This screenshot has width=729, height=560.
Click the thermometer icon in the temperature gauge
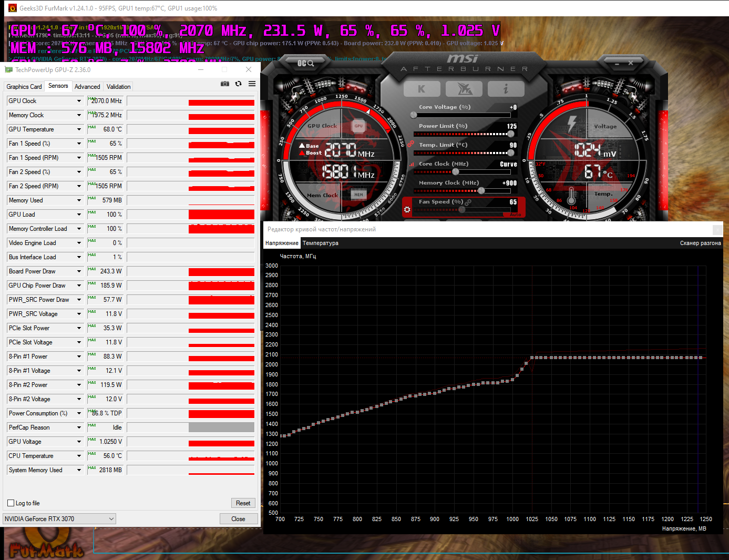pyautogui.click(x=571, y=195)
